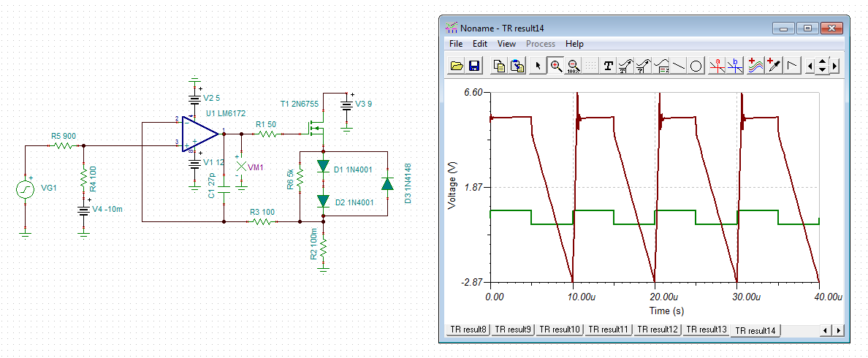
Task: Activate the zoom-in magnifier tool
Action: [556, 66]
